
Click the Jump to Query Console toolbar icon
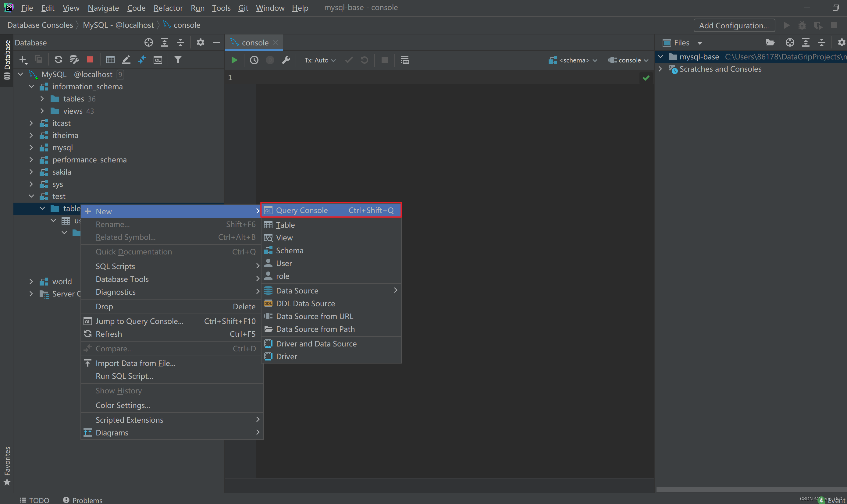(x=158, y=60)
